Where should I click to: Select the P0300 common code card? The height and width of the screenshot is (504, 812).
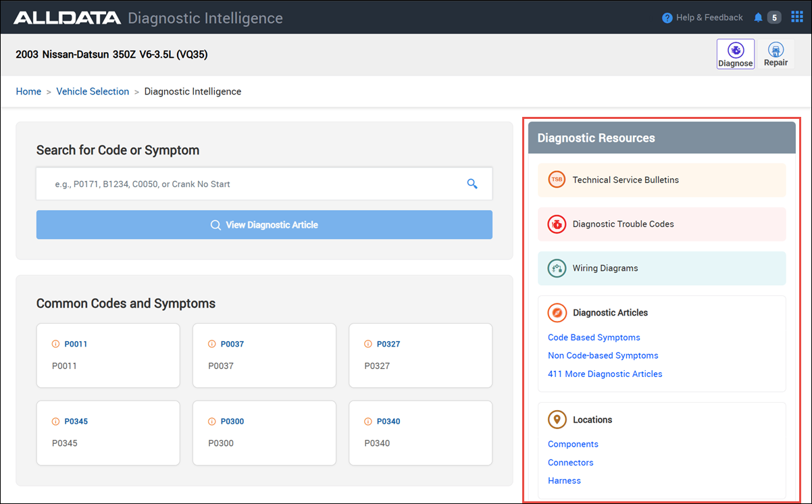pos(264,433)
